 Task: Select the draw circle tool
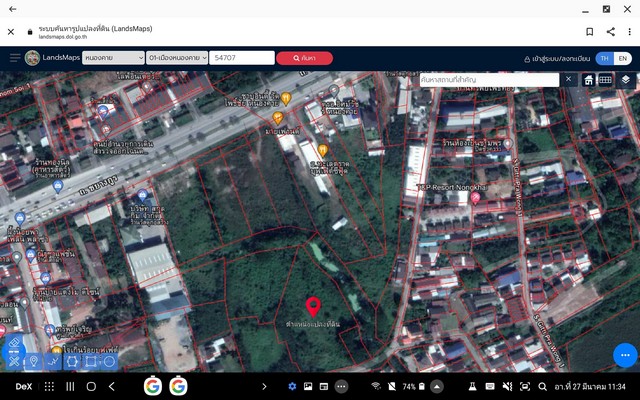pyautogui.click(x=109, y=361)
